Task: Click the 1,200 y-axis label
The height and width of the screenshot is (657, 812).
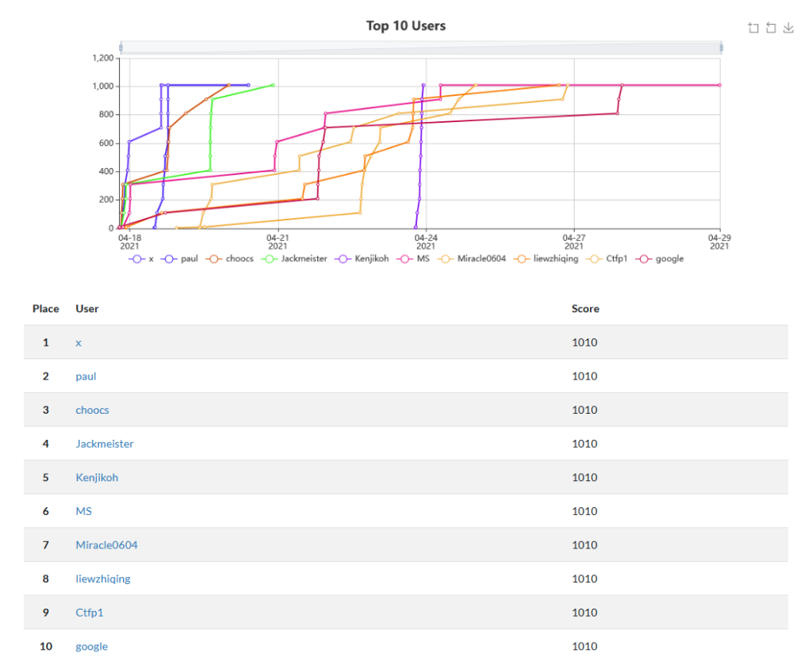Action: [103, 58]
